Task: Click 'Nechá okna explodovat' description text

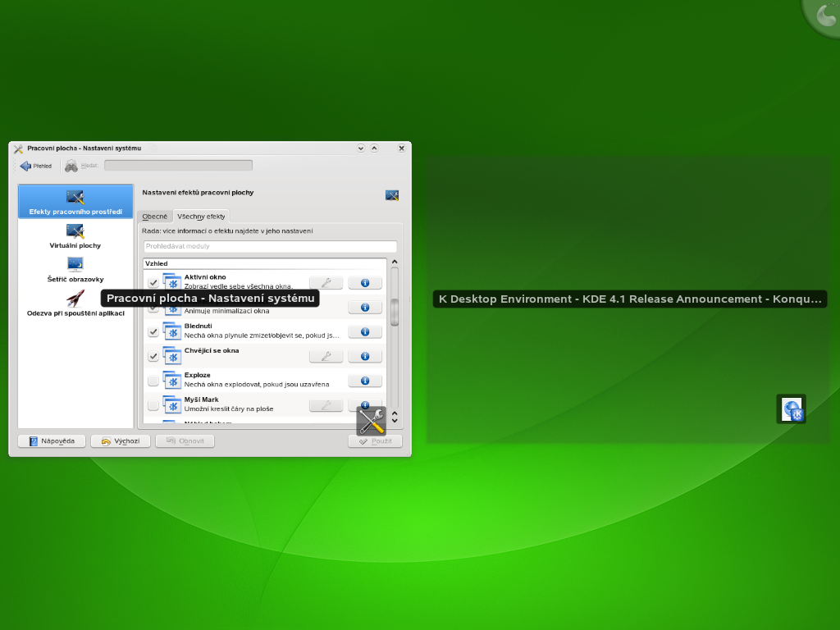Action: tap(257, 385)
